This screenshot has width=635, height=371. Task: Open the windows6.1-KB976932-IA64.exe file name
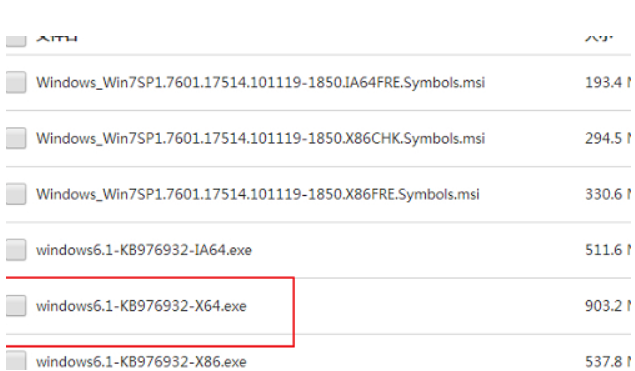pyautogui.click(x=144, y=250)
